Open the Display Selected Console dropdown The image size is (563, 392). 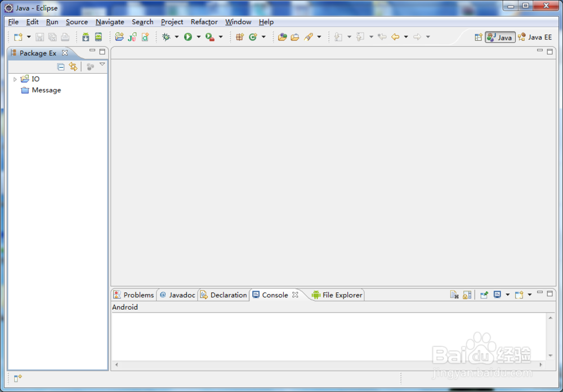click(508, 295)
